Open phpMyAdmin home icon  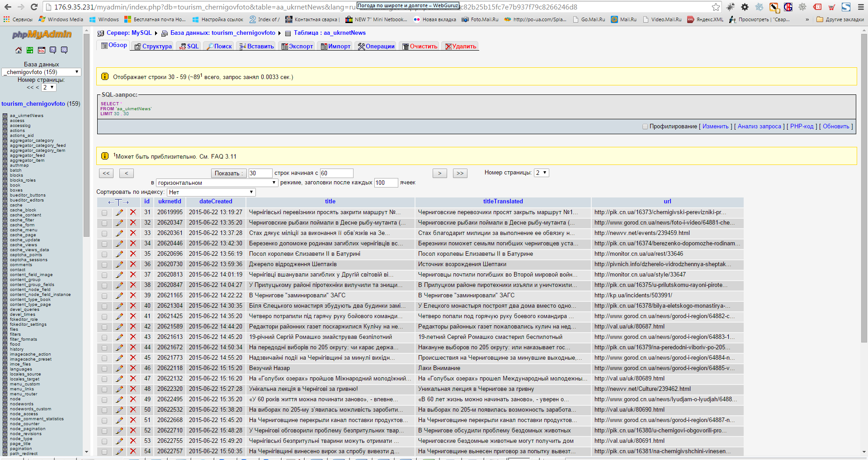(x=19, y=50)
